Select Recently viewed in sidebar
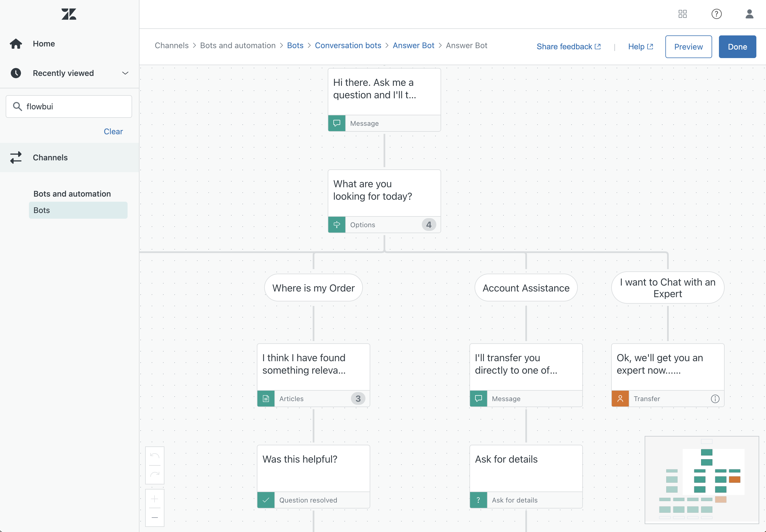 click(69, 73)
